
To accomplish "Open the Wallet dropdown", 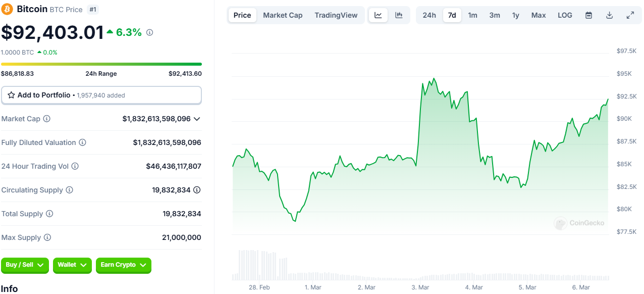I will coord(72,265).
